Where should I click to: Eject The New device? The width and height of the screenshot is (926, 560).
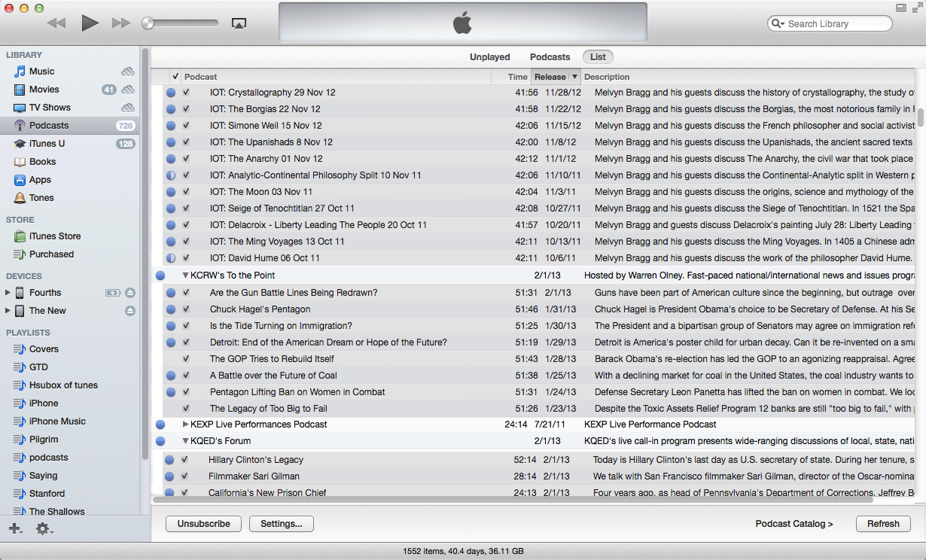point(130,311)
